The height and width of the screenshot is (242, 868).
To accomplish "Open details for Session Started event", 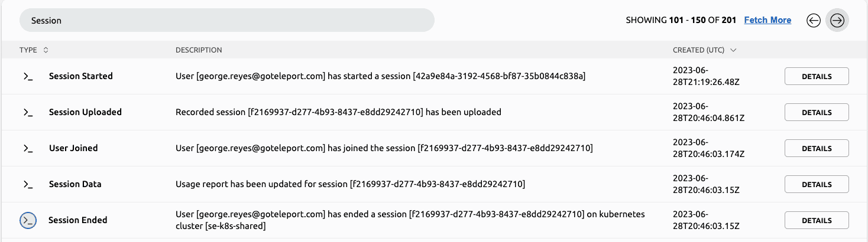I will pyautogui.click(x=816, y=76).
